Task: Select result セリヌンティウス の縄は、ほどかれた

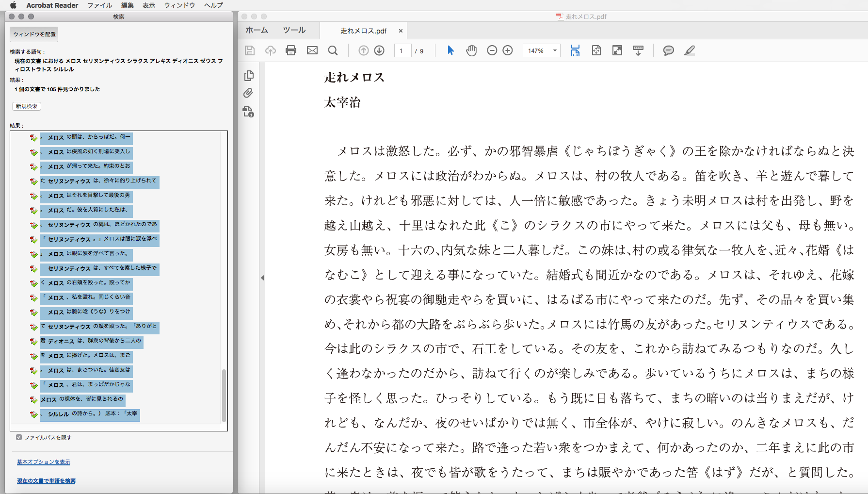Action: 99,225
